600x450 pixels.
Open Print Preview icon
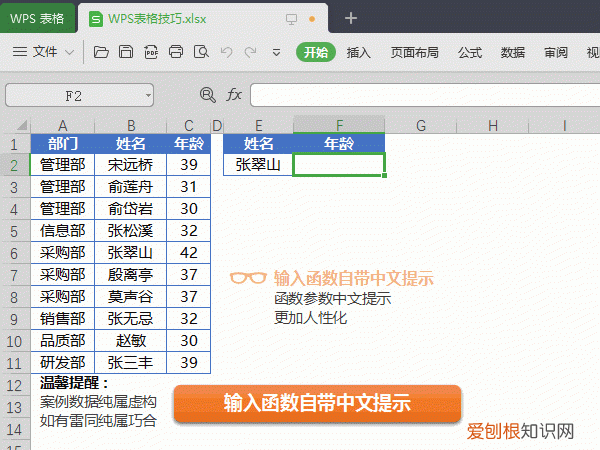[x=201, y=52]
